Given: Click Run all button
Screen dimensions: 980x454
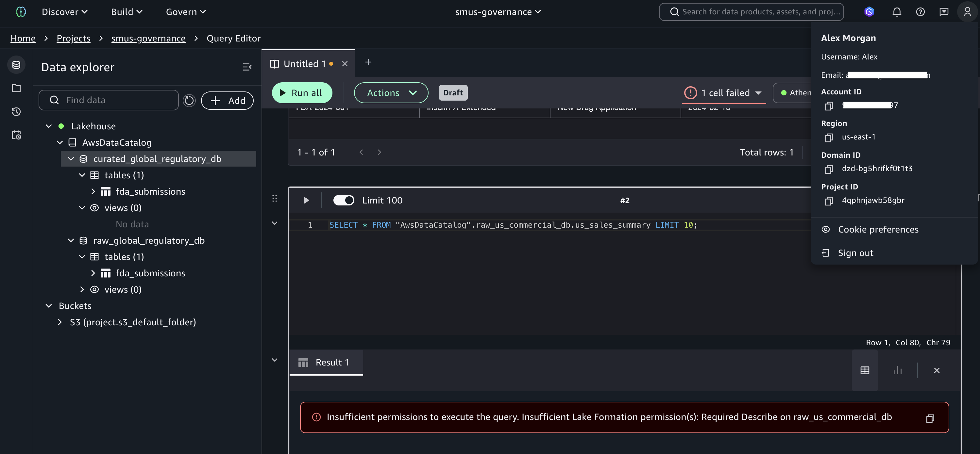Looking at the screenshot, I should pos(302,93).
